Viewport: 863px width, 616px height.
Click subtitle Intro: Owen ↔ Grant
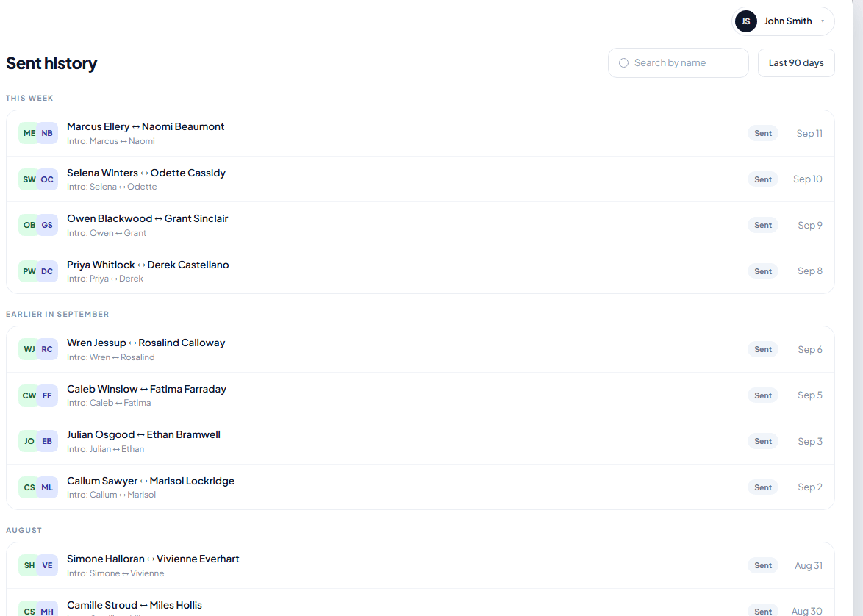click(107, 233)
